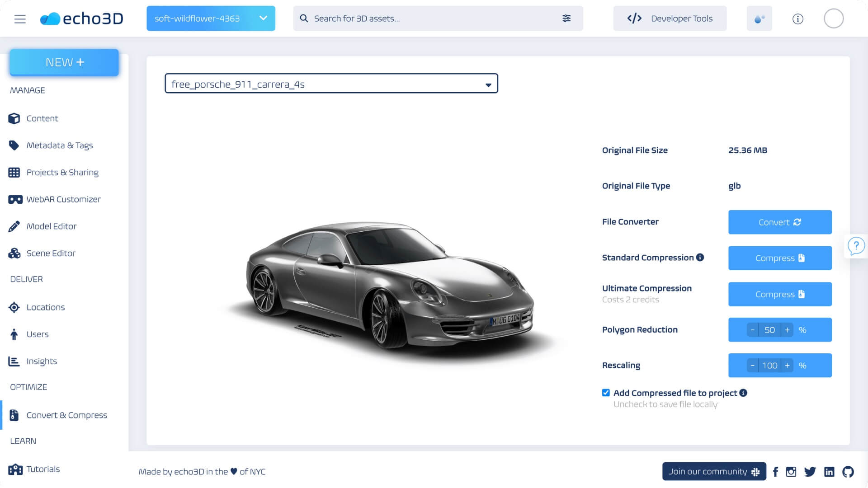Viewport: 868px width, 488px height.
Task: Open Metadata & Tags page
Action: [60, 145]
